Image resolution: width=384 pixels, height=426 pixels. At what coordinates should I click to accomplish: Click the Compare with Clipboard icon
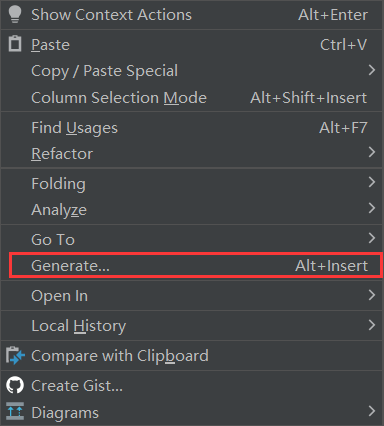15,355
